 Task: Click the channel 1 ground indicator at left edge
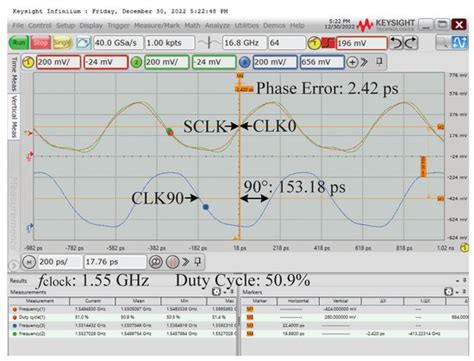(x=29, y=156)
